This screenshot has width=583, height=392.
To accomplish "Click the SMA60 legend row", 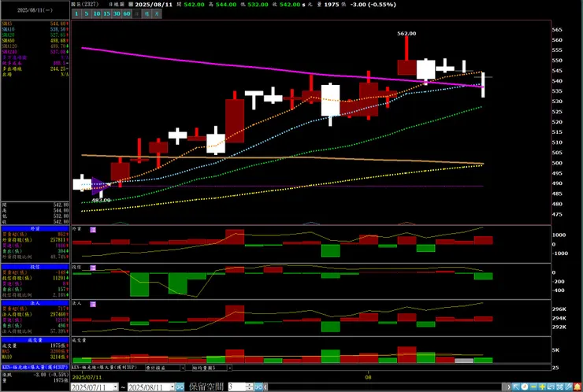I will pos(35,40).
